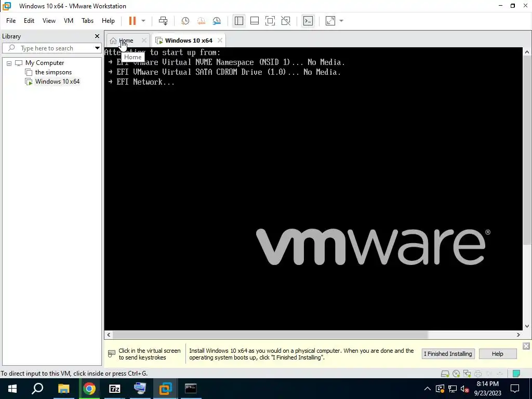The width and height of the screenshot is (532, 399).
Task: Close the Home tab
Action: 144,41
